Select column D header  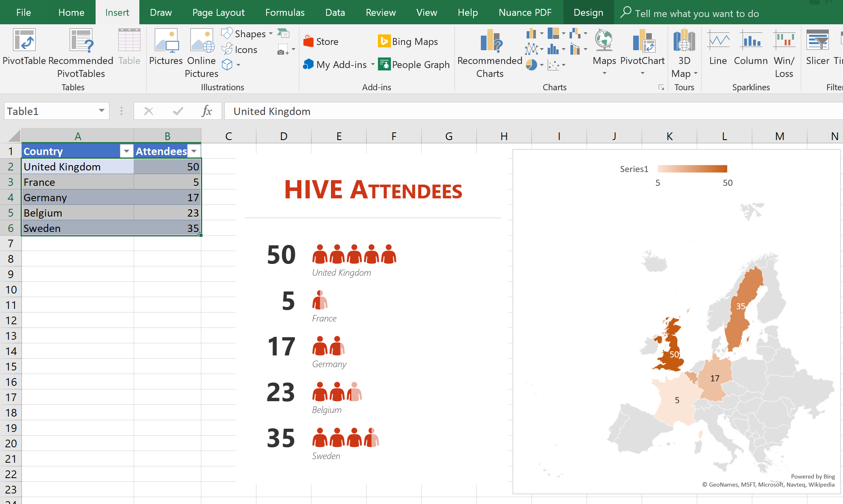click(x=284, y=136)
